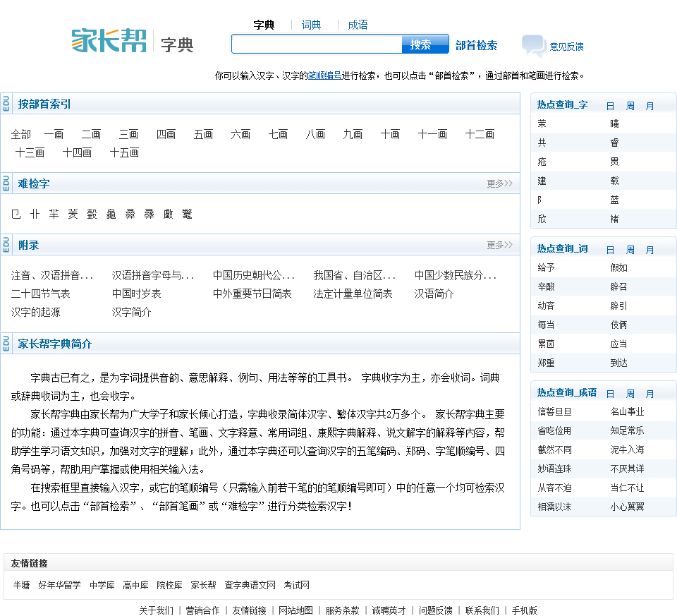Open the 部首检索 link

pyautogui.click(x=476, y=45)
